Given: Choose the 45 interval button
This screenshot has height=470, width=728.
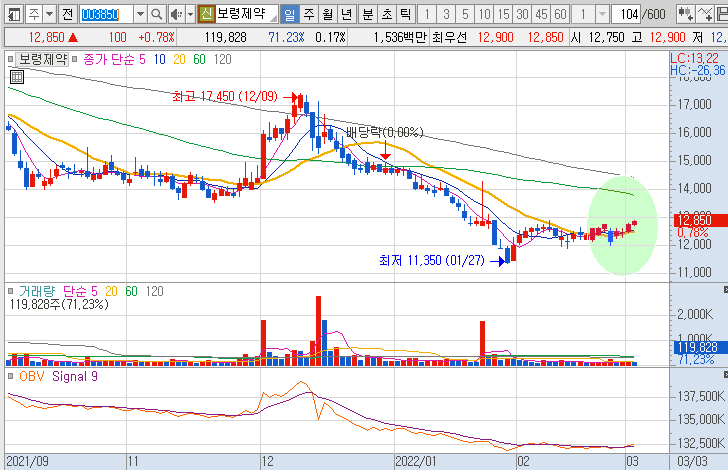Looking at the screenshot, I should pyautogui.click(x=541, y=15).
